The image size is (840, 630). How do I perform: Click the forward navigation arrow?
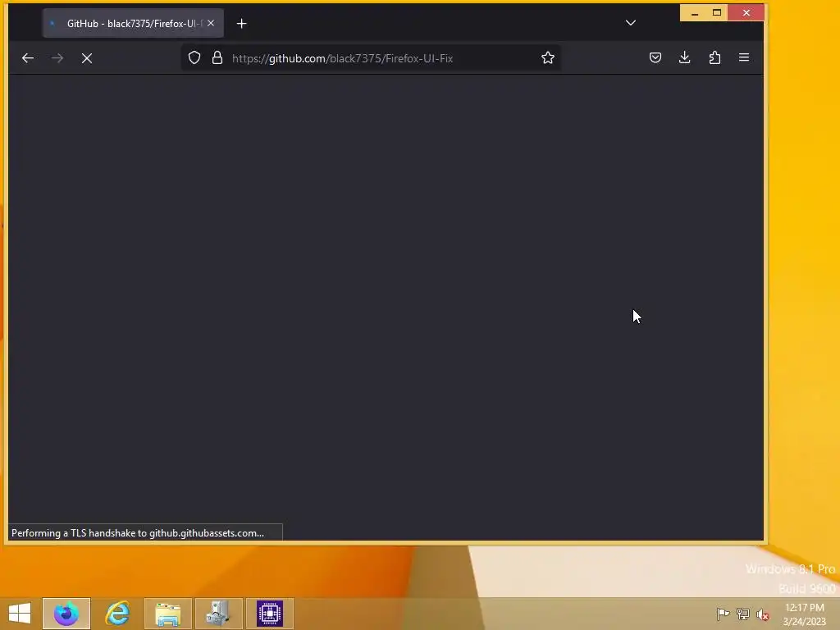tap(57, 58)
